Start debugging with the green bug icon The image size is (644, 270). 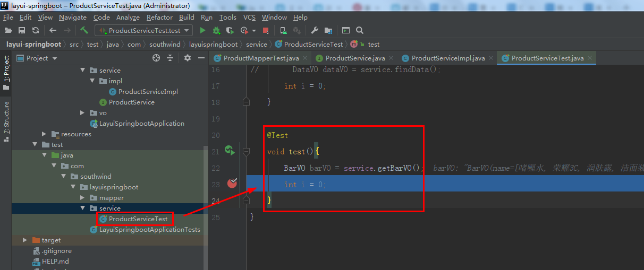point(216,30)
